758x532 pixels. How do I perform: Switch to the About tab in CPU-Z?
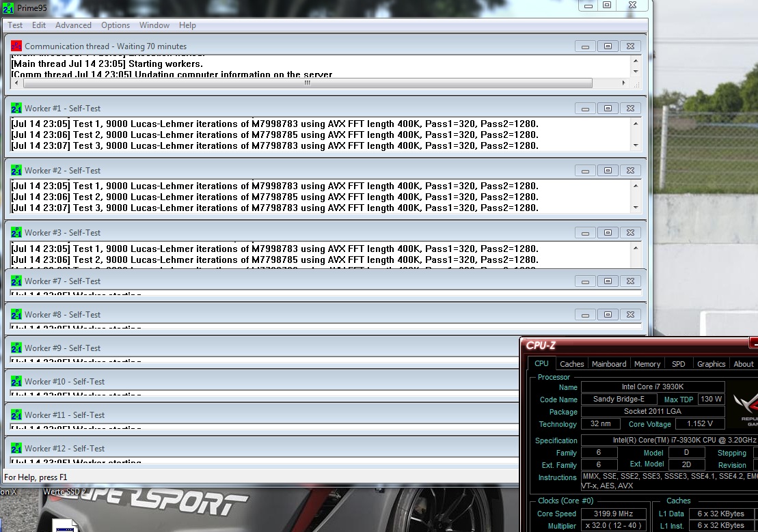pyautogui.click(x=743, y=364)
